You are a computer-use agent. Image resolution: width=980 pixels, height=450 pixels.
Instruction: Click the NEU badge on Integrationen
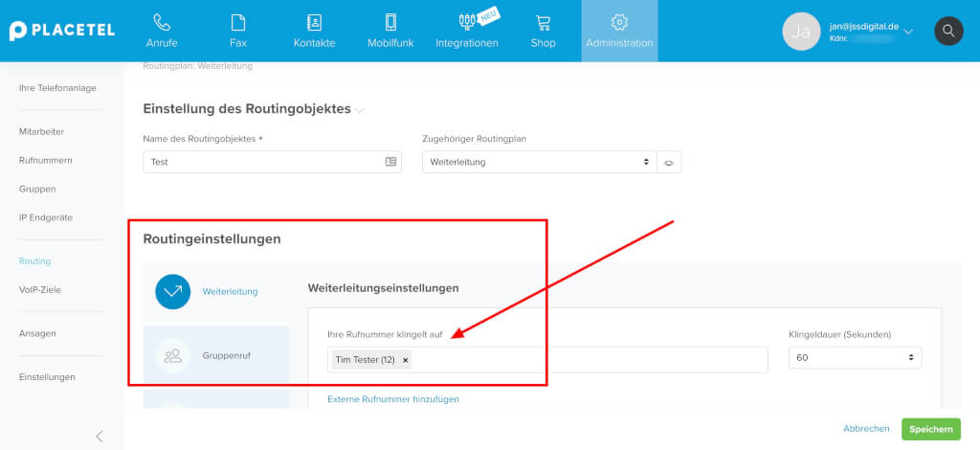tap(491, 15)
